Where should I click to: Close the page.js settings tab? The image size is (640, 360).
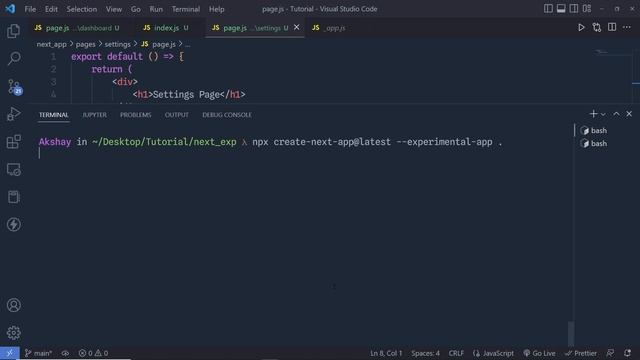297,27
